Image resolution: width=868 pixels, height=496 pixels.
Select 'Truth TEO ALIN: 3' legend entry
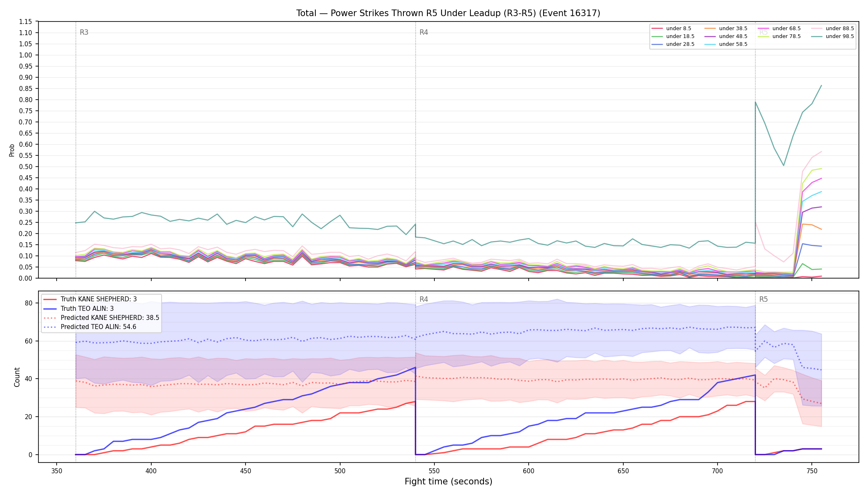pos(79,309)
